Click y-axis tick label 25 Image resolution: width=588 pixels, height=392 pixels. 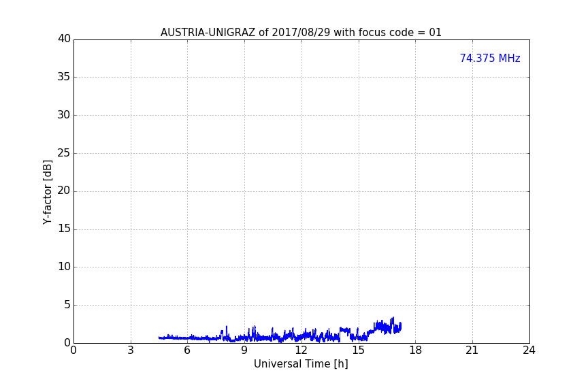tap(64, 152)
